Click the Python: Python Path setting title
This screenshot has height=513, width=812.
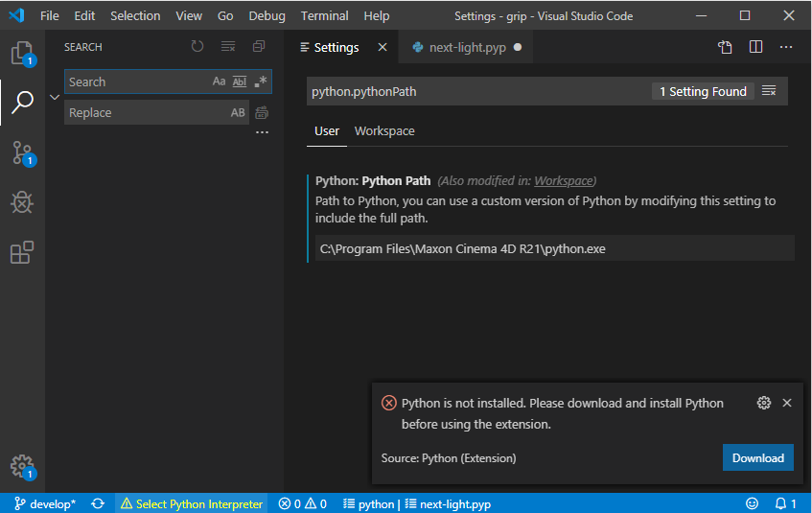pyautogui.click(x=373, y=180)
